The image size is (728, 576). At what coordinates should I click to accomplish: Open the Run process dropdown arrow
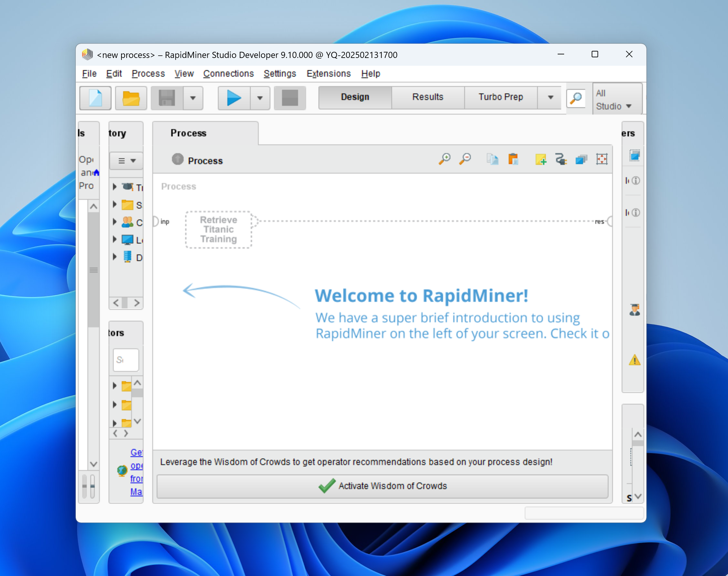[260, 98]
